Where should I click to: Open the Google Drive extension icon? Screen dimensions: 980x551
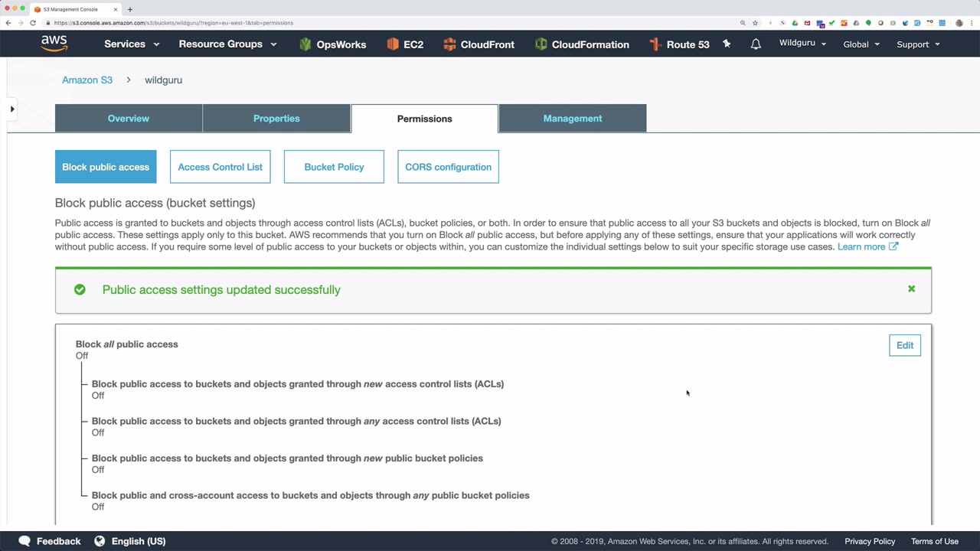pos(795,23)
